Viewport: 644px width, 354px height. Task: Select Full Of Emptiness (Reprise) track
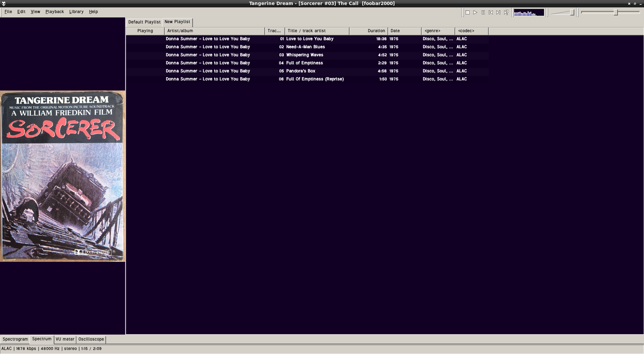[x=315, y=79]
